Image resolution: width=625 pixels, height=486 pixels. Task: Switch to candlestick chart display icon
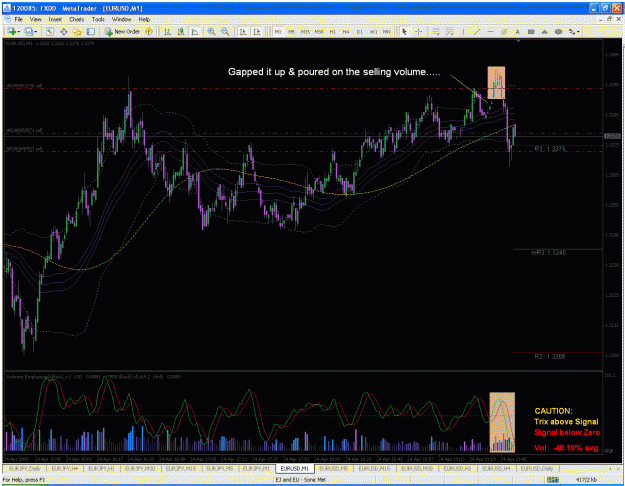click(181, 31)
